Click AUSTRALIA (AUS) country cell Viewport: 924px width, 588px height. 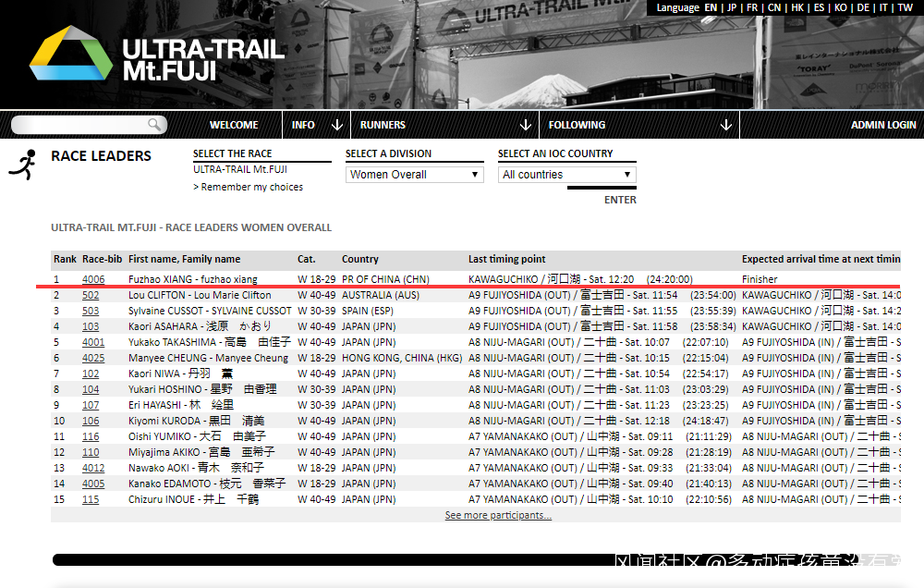coord(381,295)
